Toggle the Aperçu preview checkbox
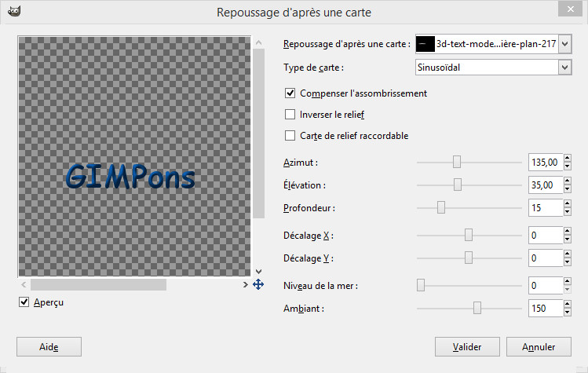This screenshot has width=588, height=373. coord(24,302)
